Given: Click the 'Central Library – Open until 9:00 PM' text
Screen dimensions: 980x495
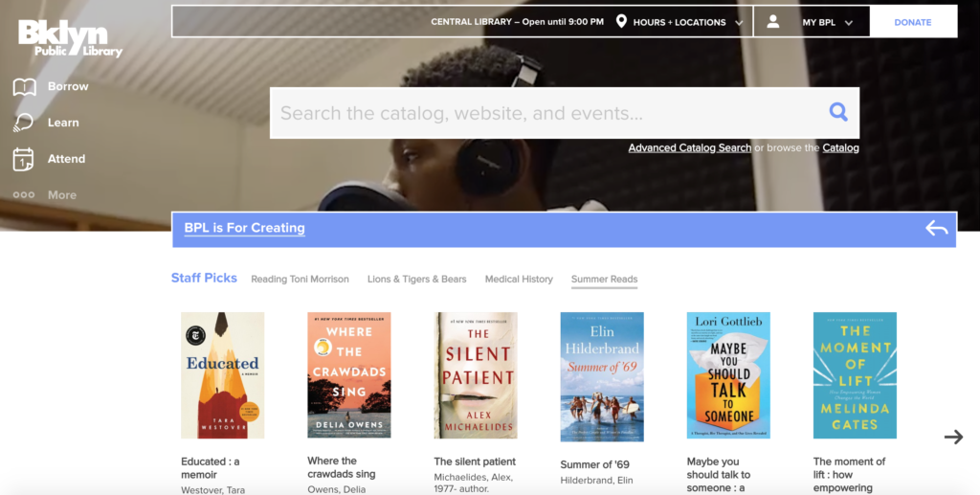Looking at the screenshot, I should (x=518, y=22).
